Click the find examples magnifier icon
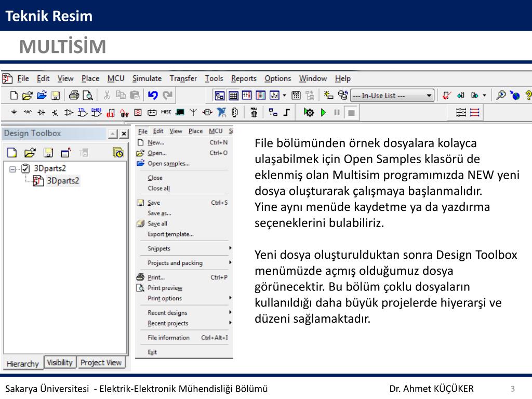Screen dimensions: 532x399 point(500,96)
